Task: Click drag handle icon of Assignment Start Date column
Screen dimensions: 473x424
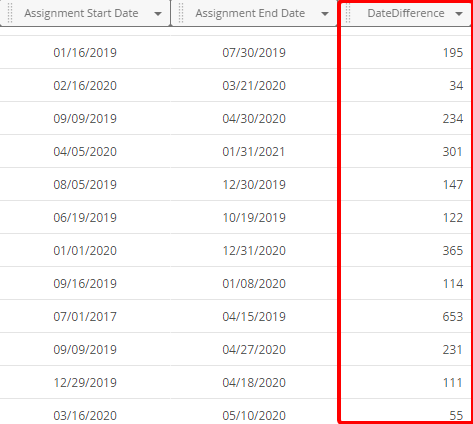Action: tap(10, 13)
